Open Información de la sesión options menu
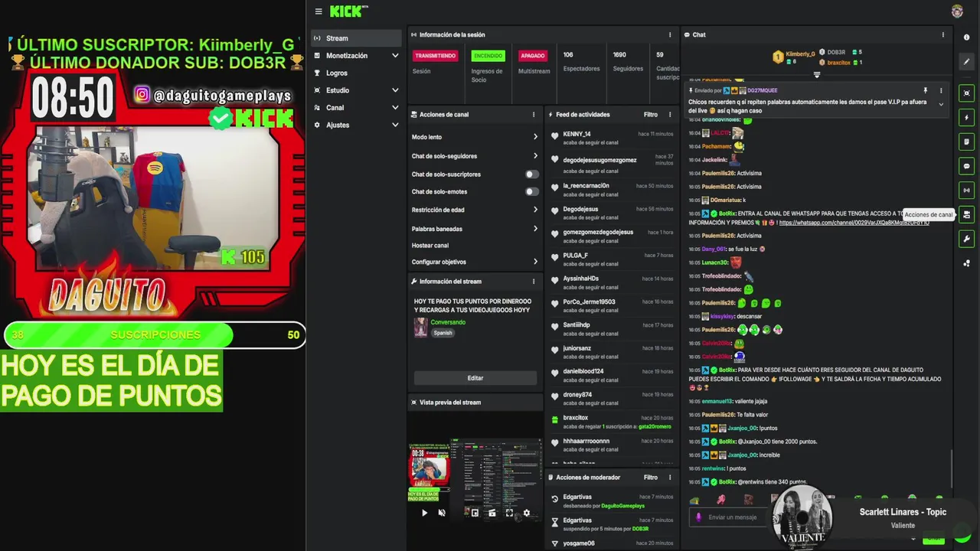The image size is (980, 551). point(670,34)
